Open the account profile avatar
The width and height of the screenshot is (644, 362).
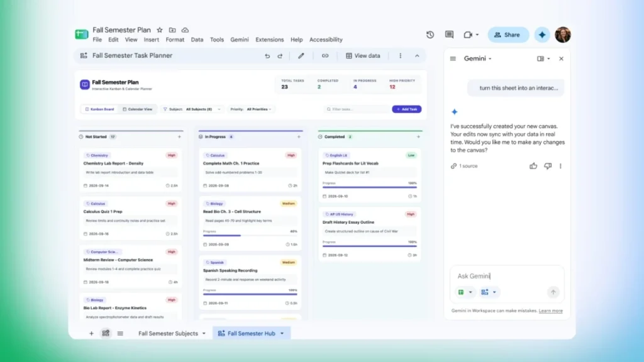(563, 35)
